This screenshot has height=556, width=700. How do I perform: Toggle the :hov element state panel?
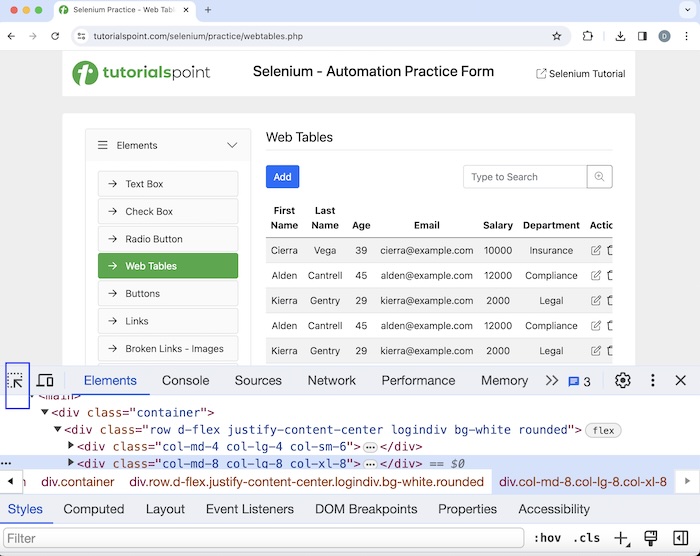[547, 538]
